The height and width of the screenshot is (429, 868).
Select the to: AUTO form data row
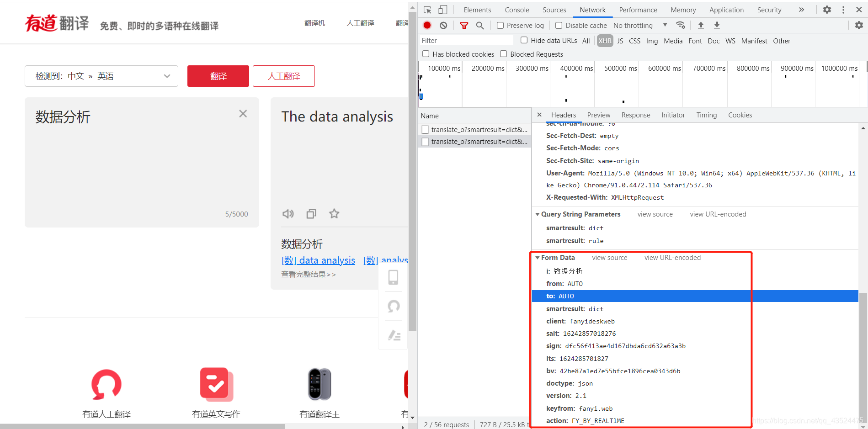coord(695,296)
